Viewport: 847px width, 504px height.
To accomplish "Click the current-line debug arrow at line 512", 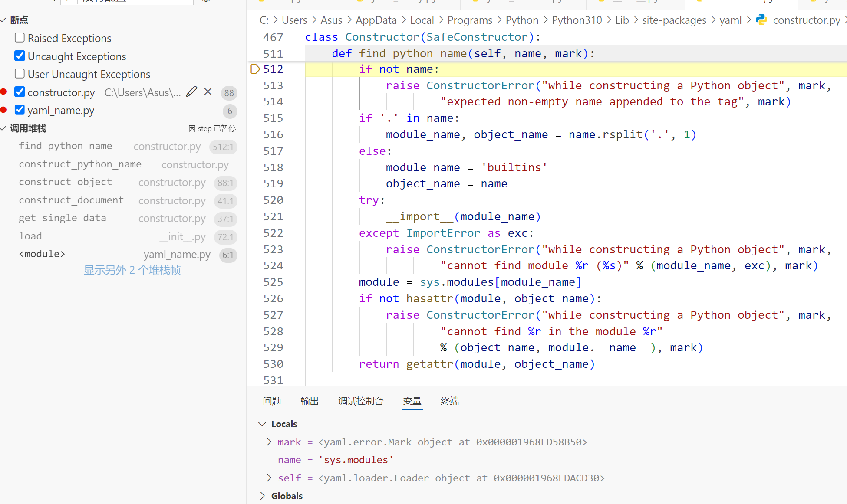I will pyautogui.click(x=255, y=69).
